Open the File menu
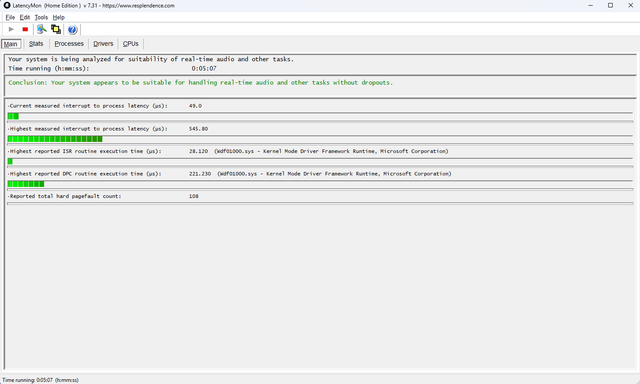This screenshot has height=384, width=640. click(10, 17)
